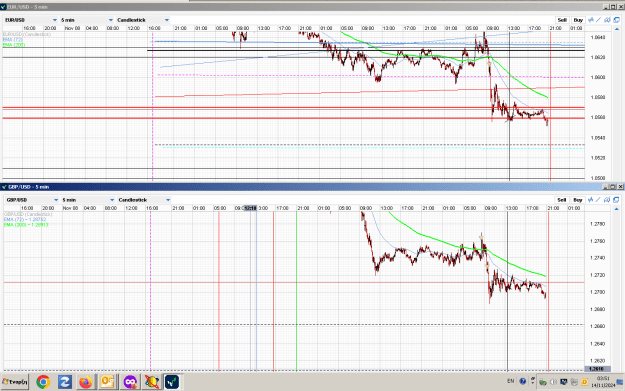
Task: Open GBP/USD symbol dropdown in bottom chart
Action: click(32, 200)
